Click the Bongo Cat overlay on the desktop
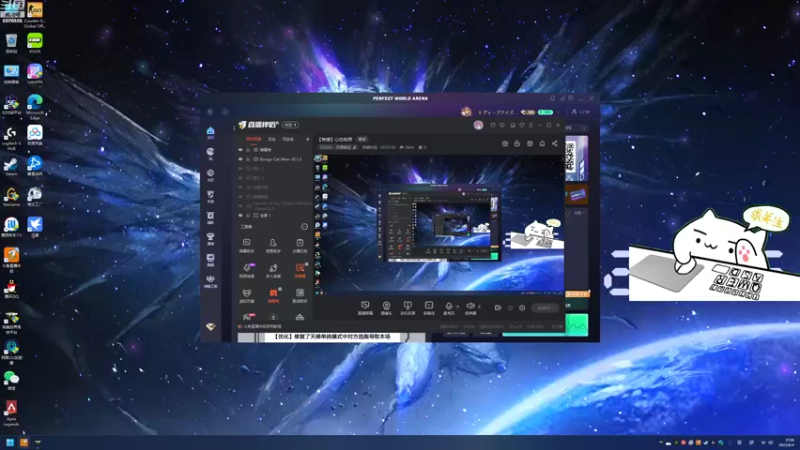The height and width of the screenshot is (450, 800). click(x=714, y=254)
